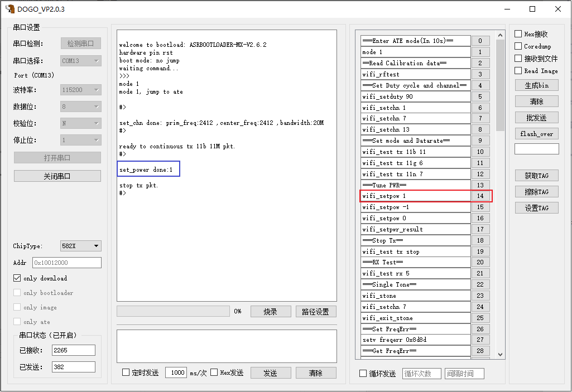Open the ChipType 582X dropdown
572x392 pixels.
point(80,246)
